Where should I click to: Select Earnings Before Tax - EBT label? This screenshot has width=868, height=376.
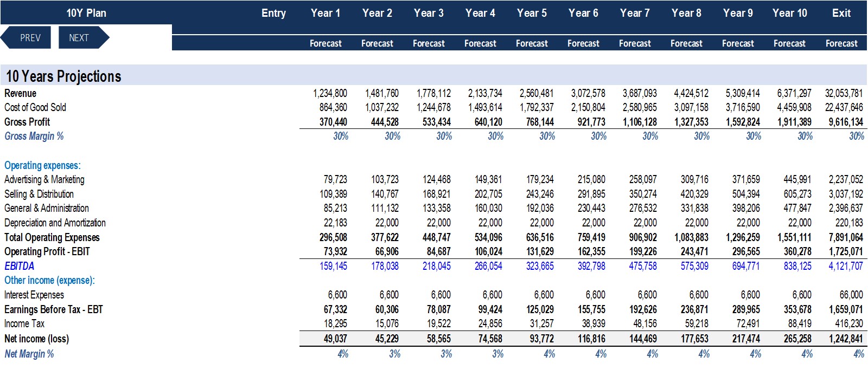coord(54,309)
